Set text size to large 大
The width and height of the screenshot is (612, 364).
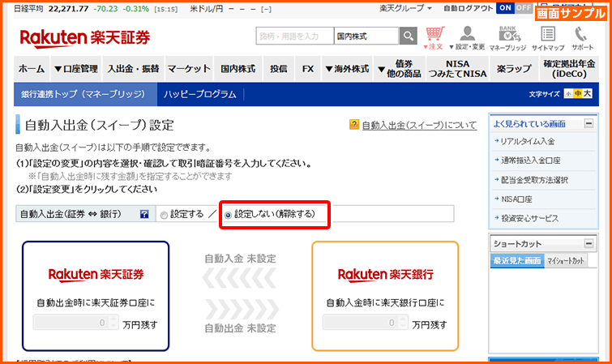(587, 94)
